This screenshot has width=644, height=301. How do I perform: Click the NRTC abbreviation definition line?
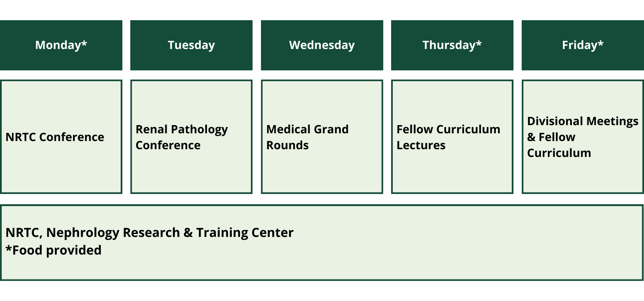pyautogui.click(x=149, y=233)
